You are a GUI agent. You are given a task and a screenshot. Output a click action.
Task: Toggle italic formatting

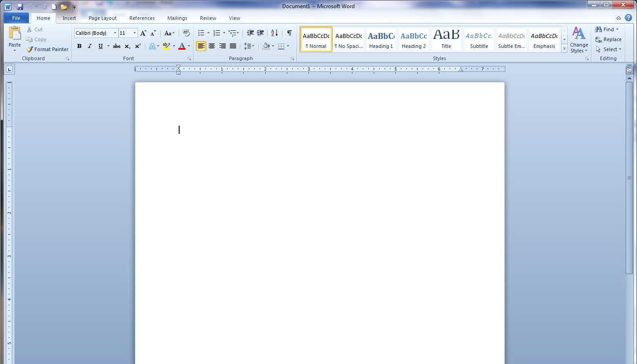tap(90, 46)
